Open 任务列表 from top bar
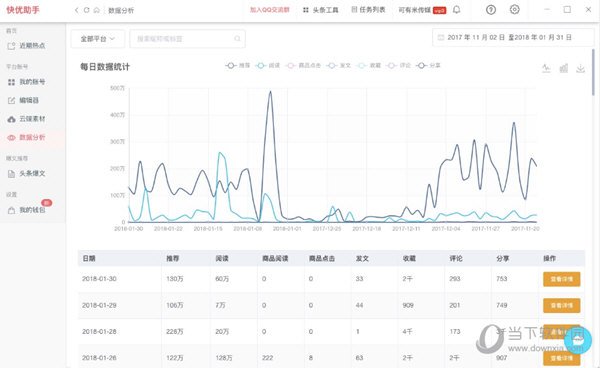The height and width of the screenshot is (368, 600). pos(372,10)
